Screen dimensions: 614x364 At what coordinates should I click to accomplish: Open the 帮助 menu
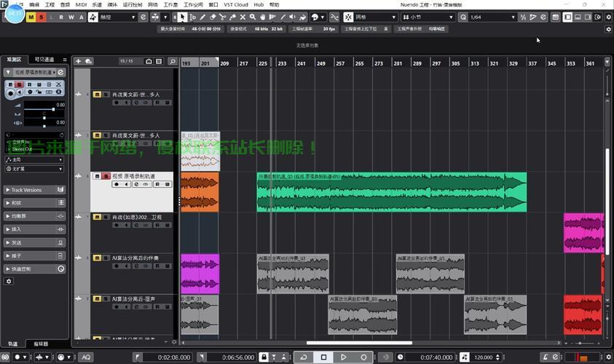275,4
